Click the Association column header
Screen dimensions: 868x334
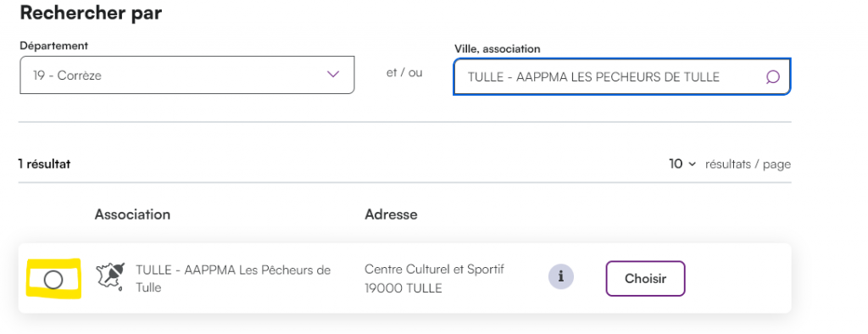132,214
